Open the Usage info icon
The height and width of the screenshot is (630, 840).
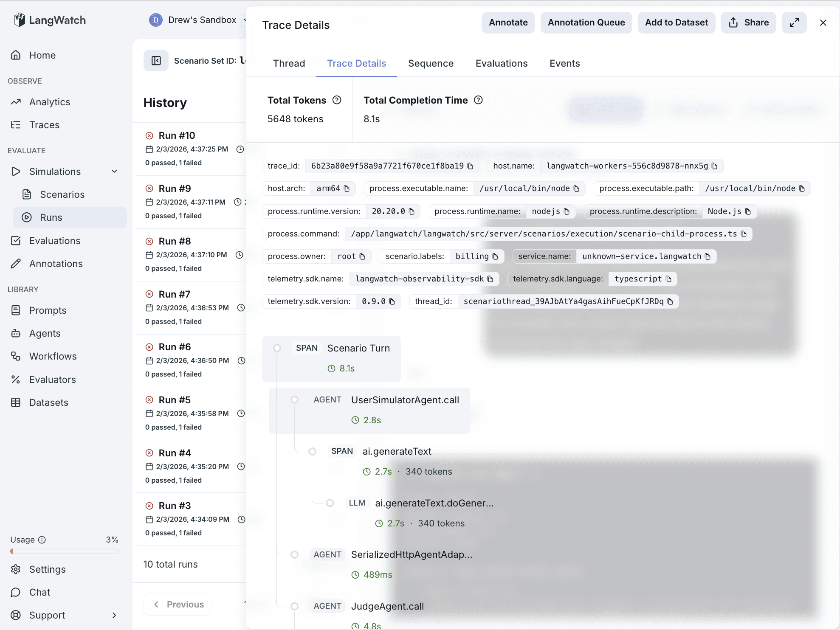click(42, 540)
